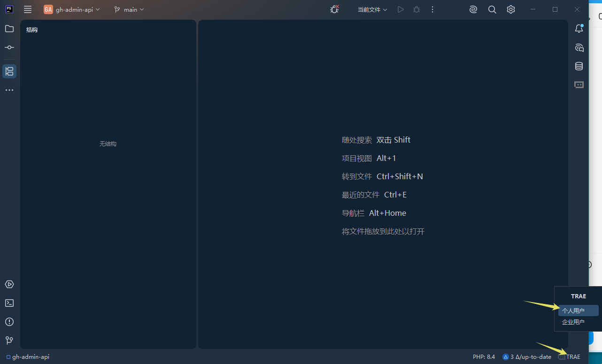602x364 pixels.
Task: Open the Problems tool window
Action: coord(9,322)
